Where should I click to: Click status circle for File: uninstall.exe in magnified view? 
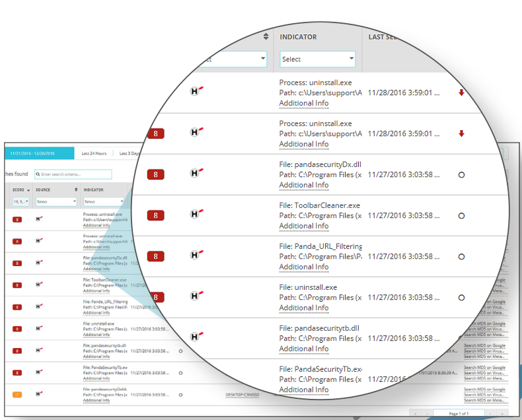click(461, 298)
